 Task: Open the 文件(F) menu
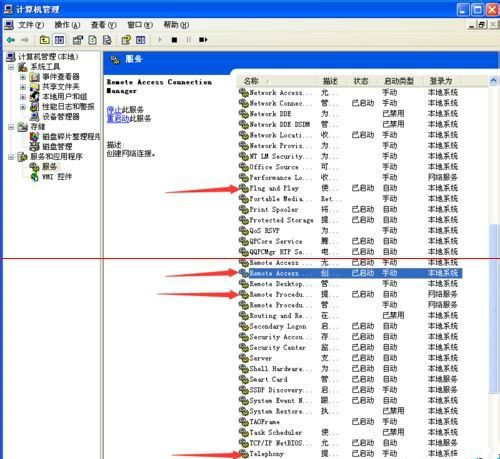click(x=31, y=25)
